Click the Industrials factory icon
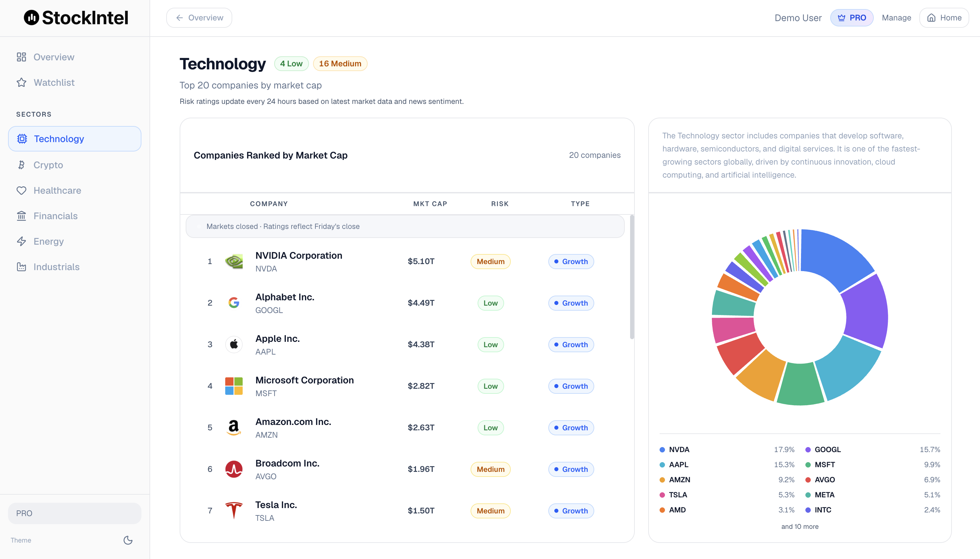Screen dimensions: 980x559 tap(21, 267)
